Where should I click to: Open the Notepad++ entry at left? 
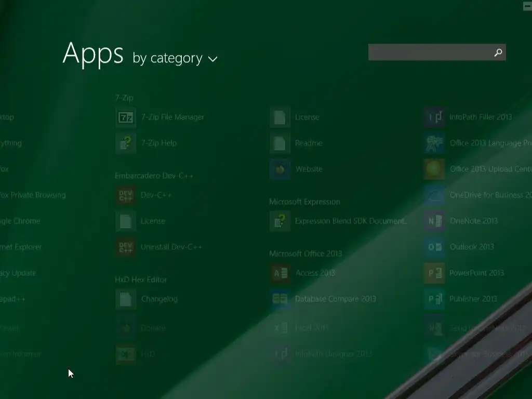pyautogui.click(x=12, y=299)
